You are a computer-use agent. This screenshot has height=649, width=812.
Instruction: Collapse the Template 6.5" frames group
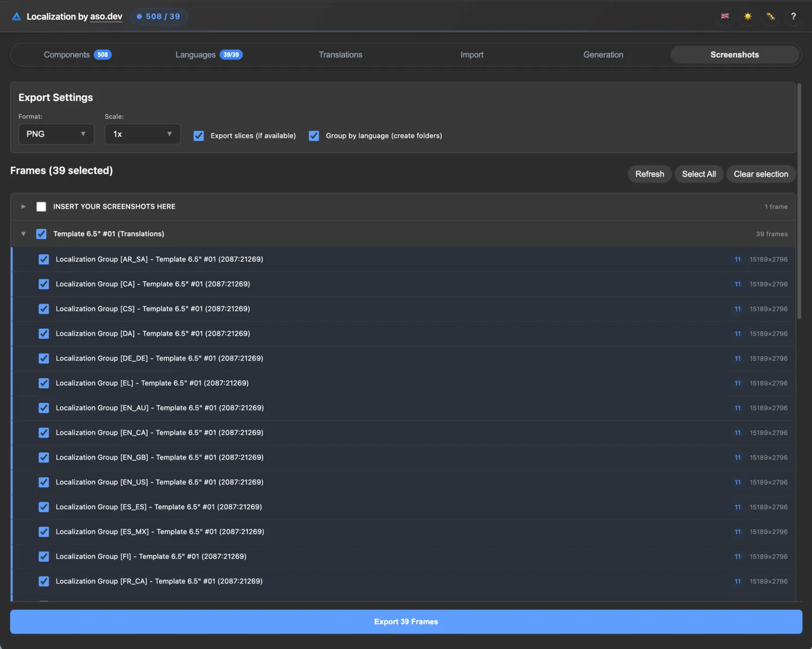click(x=23, y=233)
